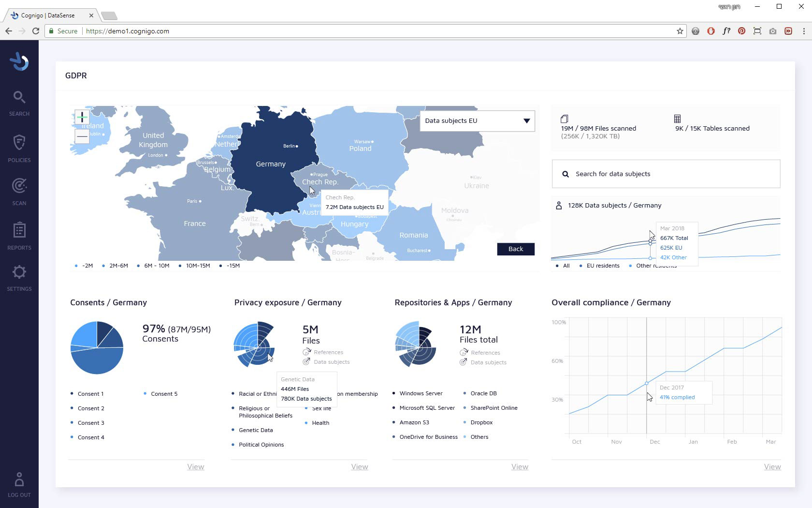
Task: Click Dropbox legend entry
Action: coord(478,422)
